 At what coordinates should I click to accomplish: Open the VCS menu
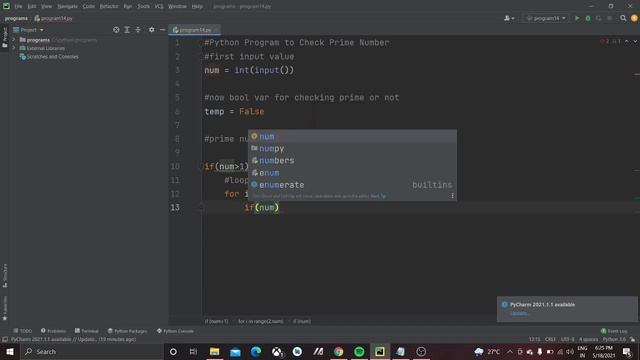[159, 7]
